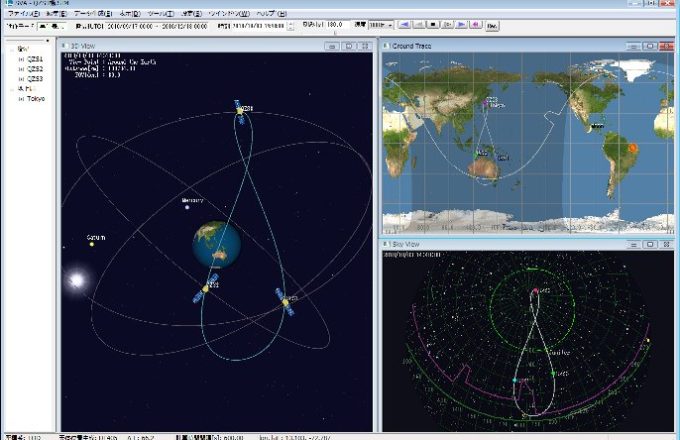680x440 pixels.
Task: Click the Earth globe in 3D View
Action: coord(217,244)
